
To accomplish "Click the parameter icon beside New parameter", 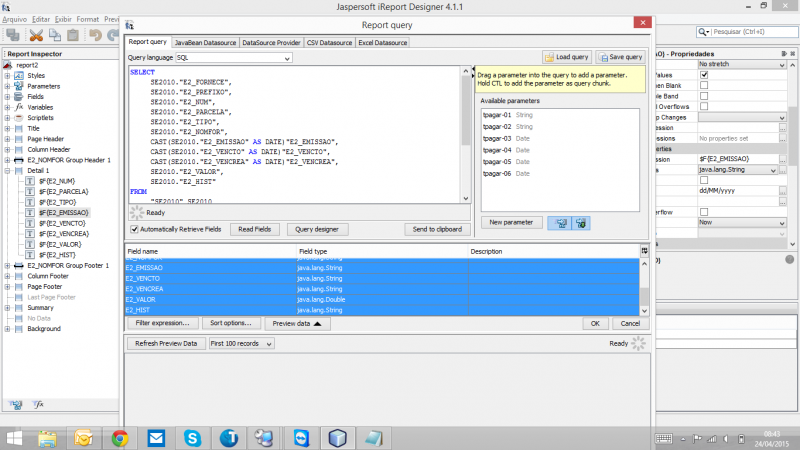I will click(561, 223).
